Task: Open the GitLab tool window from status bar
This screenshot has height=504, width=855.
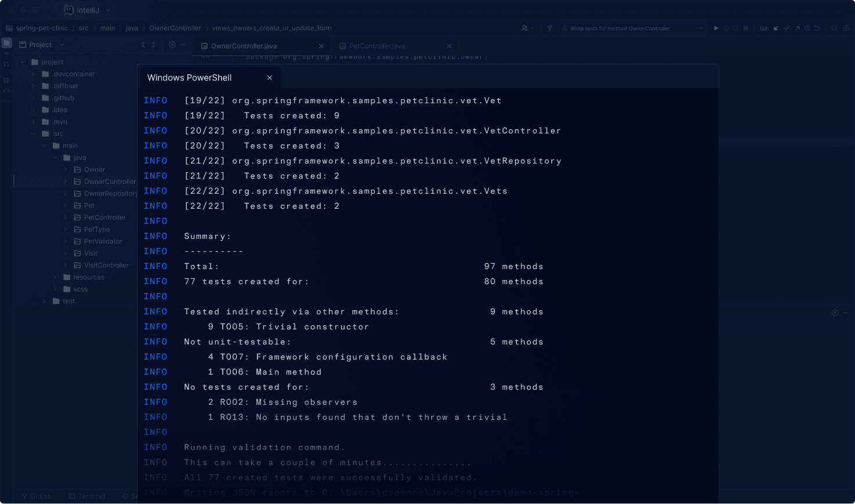Action: click(37, 496)
